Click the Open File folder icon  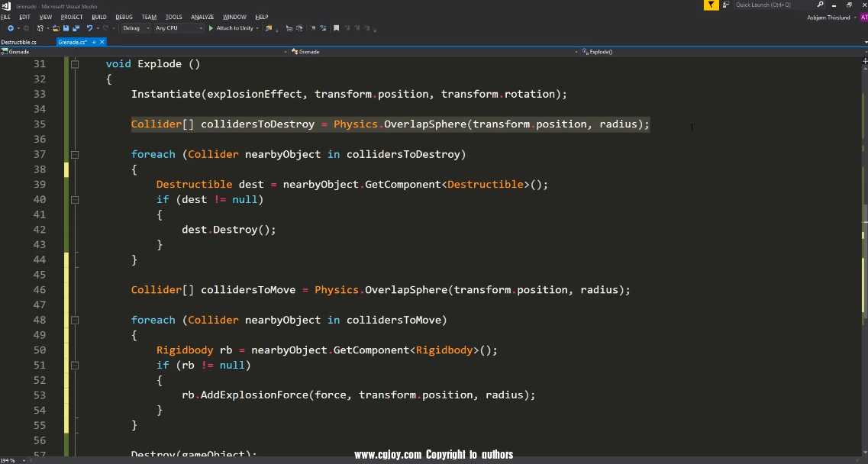[x=56, y=28]
